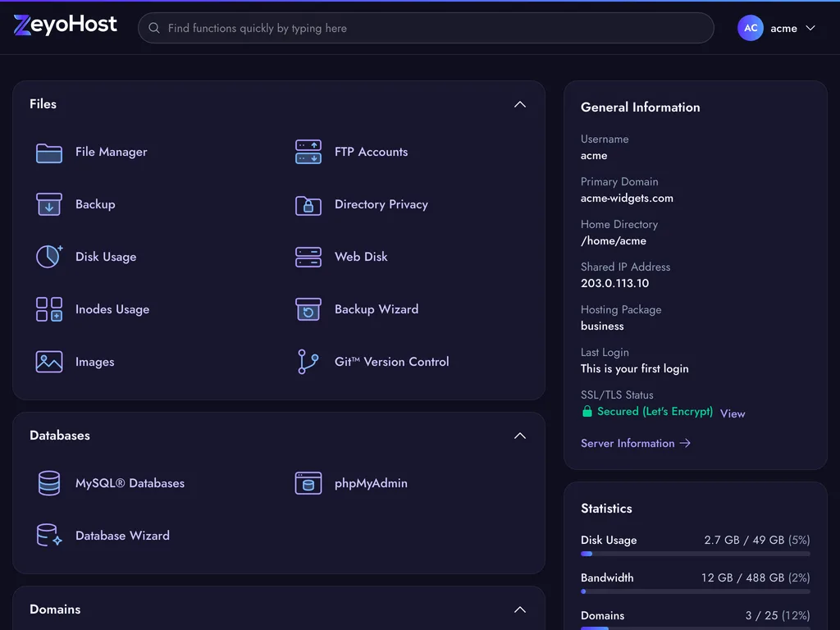Open Git Version Control link
The image size is (840, 630).
click(391, 362)
